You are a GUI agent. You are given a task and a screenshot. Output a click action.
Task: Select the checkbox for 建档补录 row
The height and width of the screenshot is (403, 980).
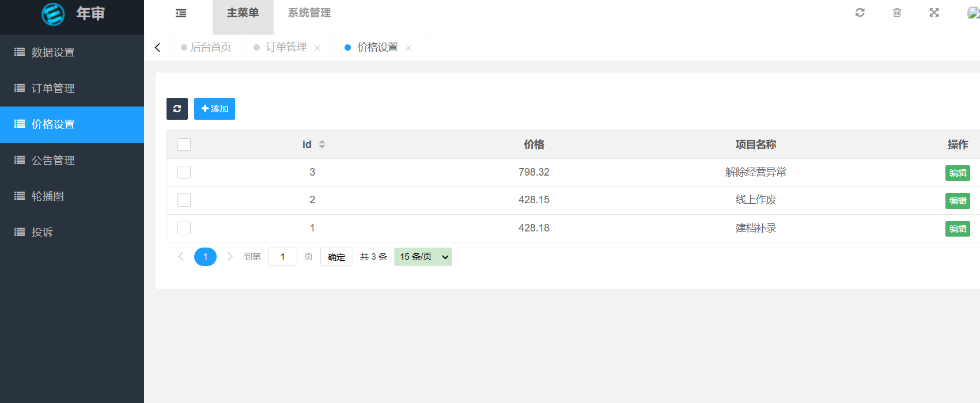(184, 228)
